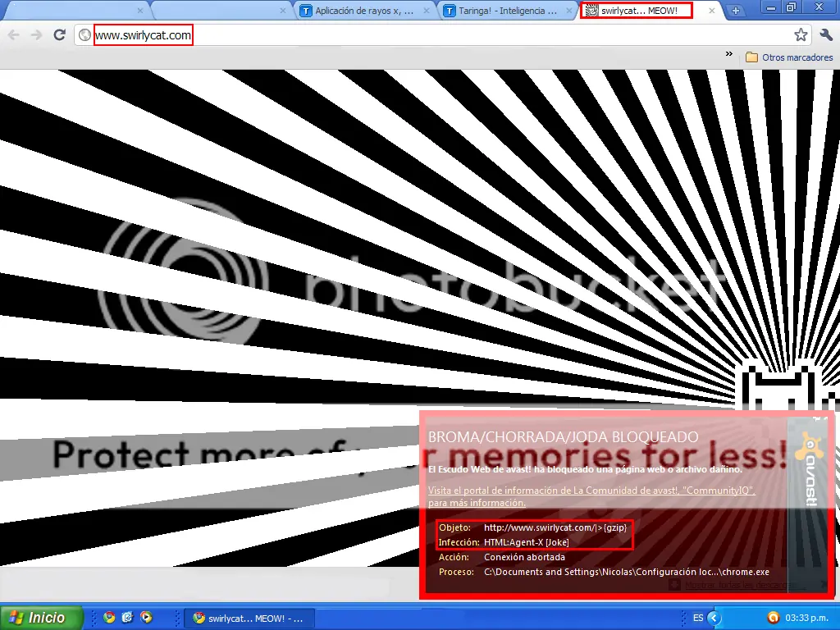Viewport: 840px width, 630px height.
Task: Go back with the Chrome back arrow
Action: pyautogui.click(x=14, y=35)
